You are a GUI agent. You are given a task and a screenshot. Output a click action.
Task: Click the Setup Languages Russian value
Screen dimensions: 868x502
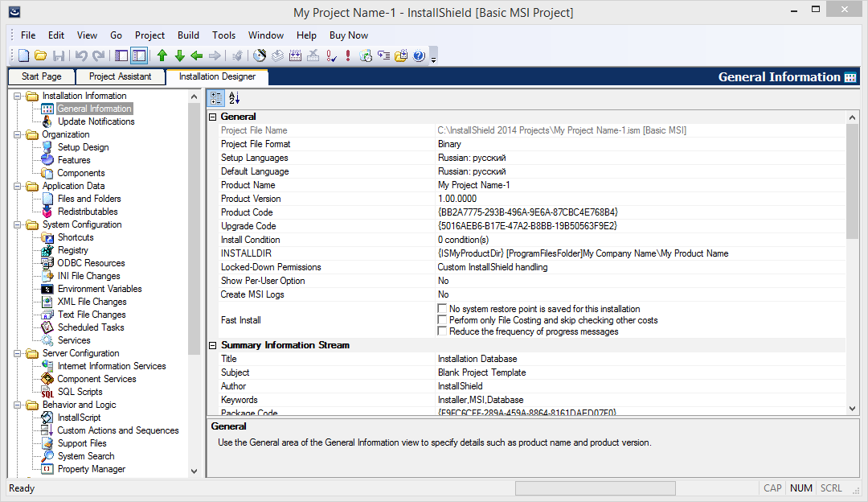472,158
